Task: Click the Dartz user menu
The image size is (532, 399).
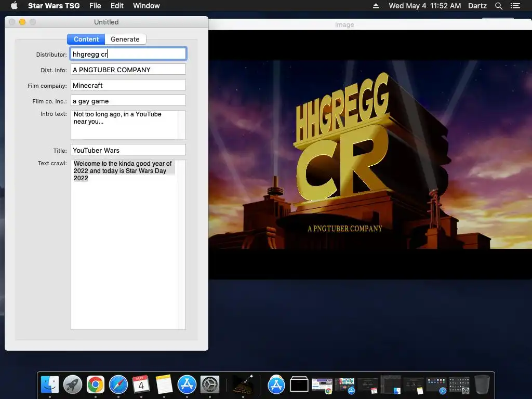Action: click(477, 6)
